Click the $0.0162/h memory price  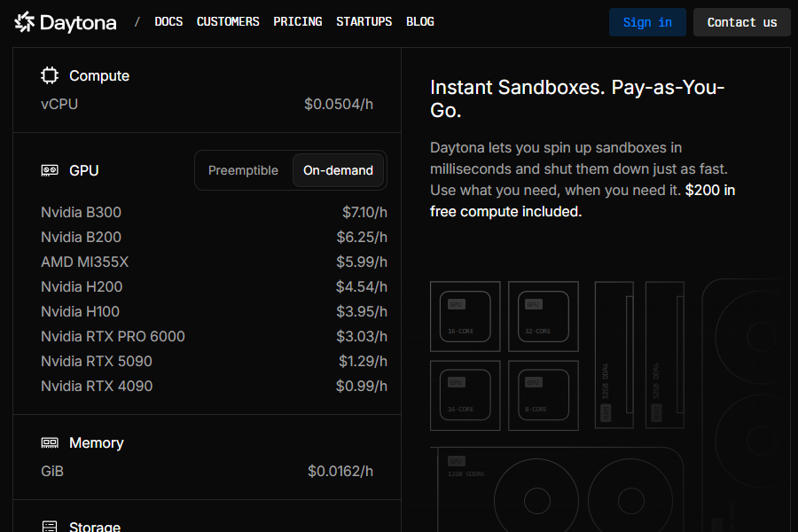(x=340, y=472)
